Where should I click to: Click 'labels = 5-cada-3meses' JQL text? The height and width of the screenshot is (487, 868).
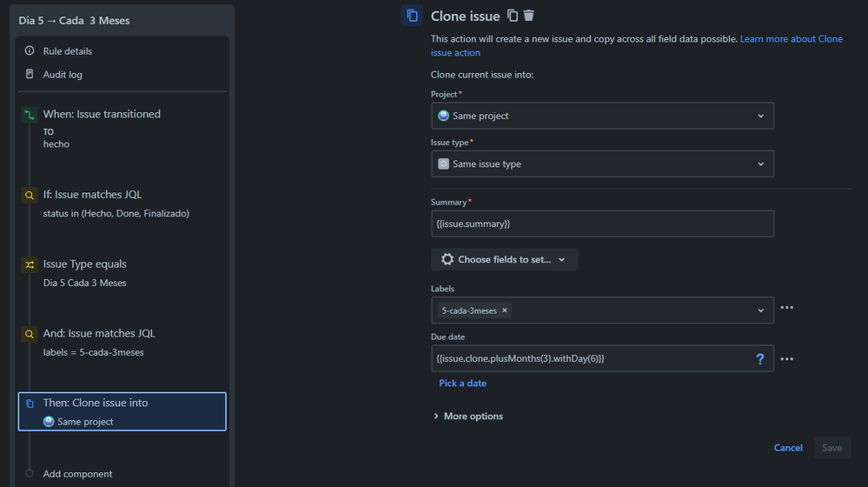click(94, 352)
